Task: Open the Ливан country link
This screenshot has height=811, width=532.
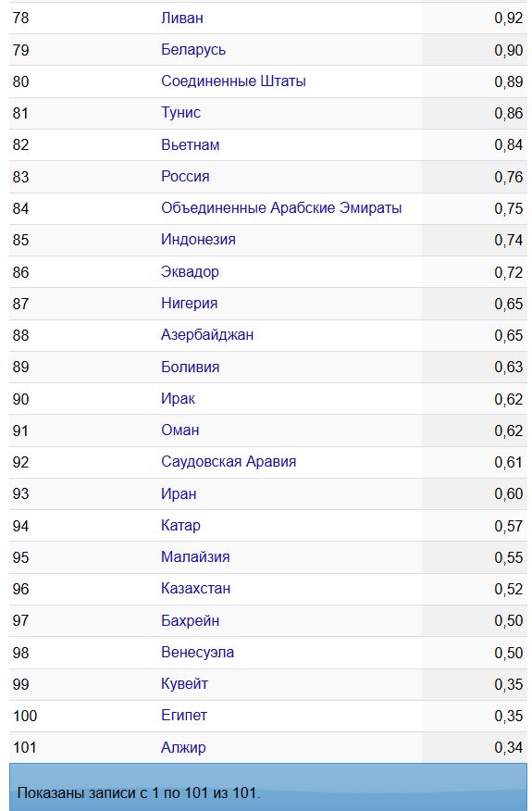Action: [x=182, y=19]
